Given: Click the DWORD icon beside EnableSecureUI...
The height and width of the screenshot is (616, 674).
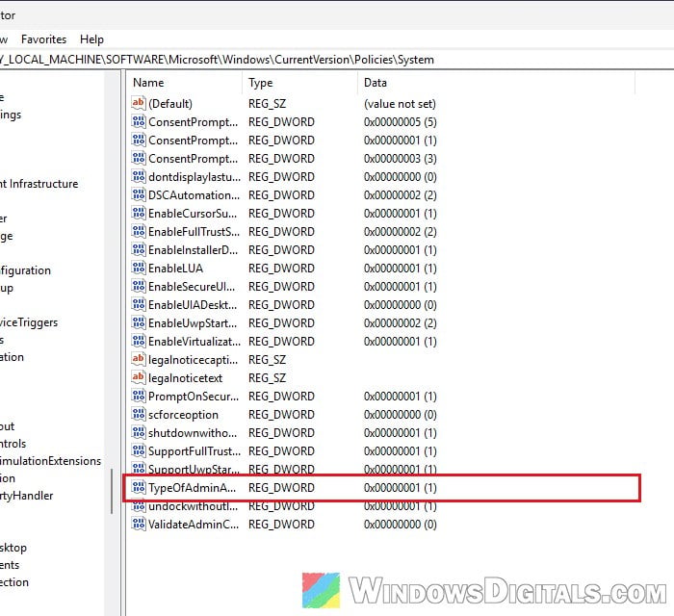Looking at the screenshot, I should 139,286.
